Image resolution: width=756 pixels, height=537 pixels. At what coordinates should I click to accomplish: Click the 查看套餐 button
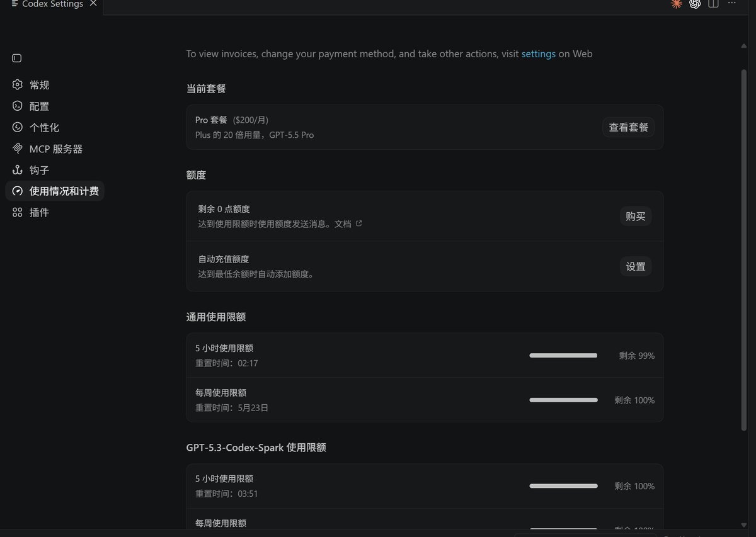pos(628,127)
